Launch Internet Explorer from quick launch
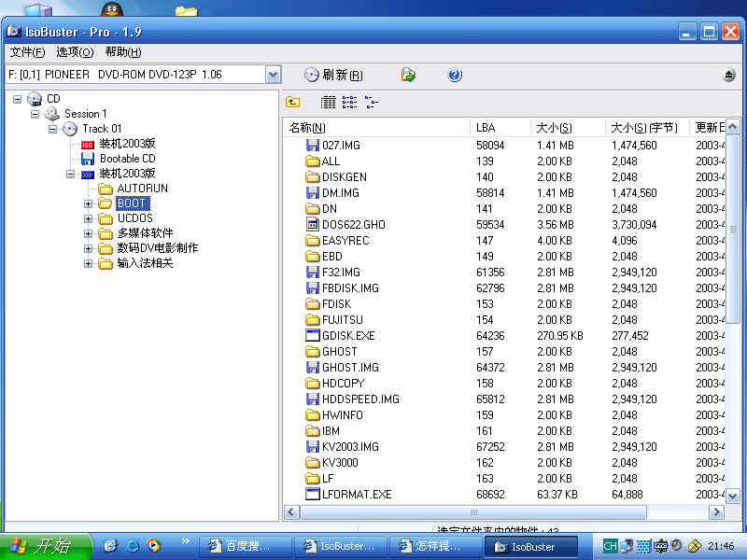This screenshot has height=560, width=747. point(133,546)
